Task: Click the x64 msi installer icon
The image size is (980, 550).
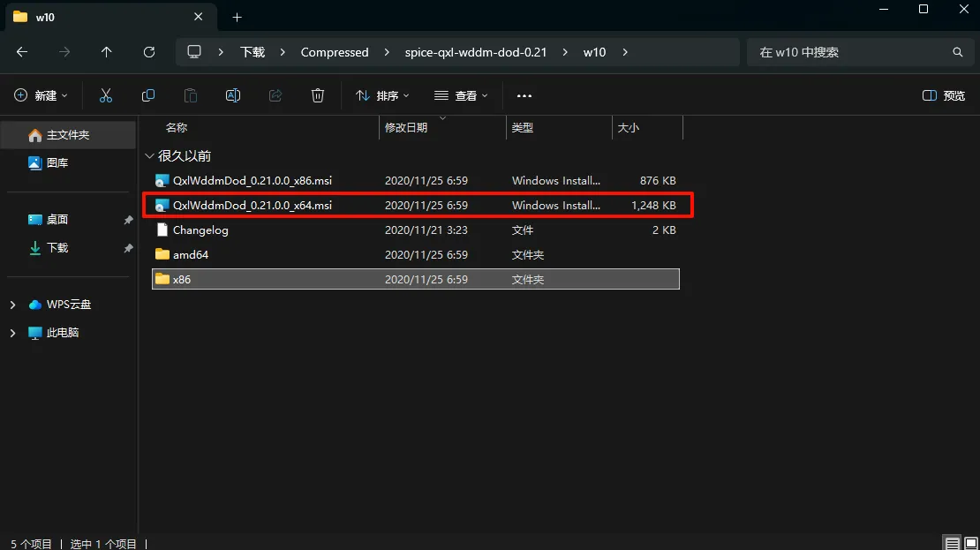Action: click(x=162, y=205)
